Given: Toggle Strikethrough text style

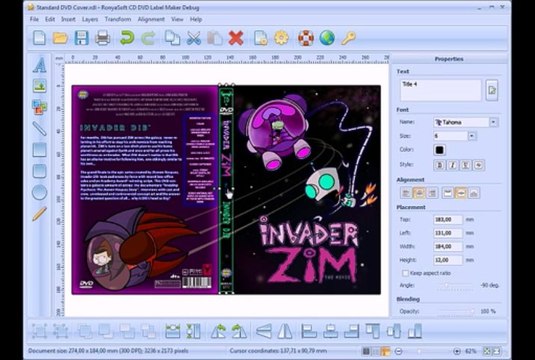Looking at the screenshot, I should (x=479, y=165).
